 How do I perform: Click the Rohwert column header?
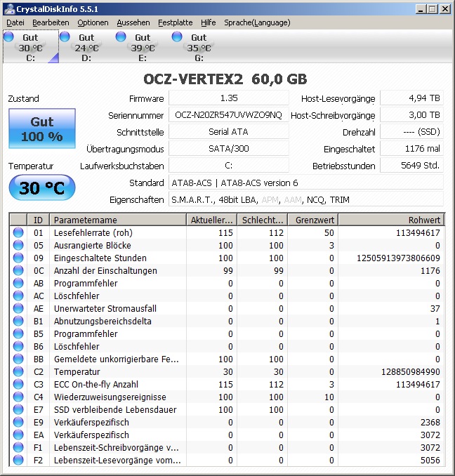point(392,220)
